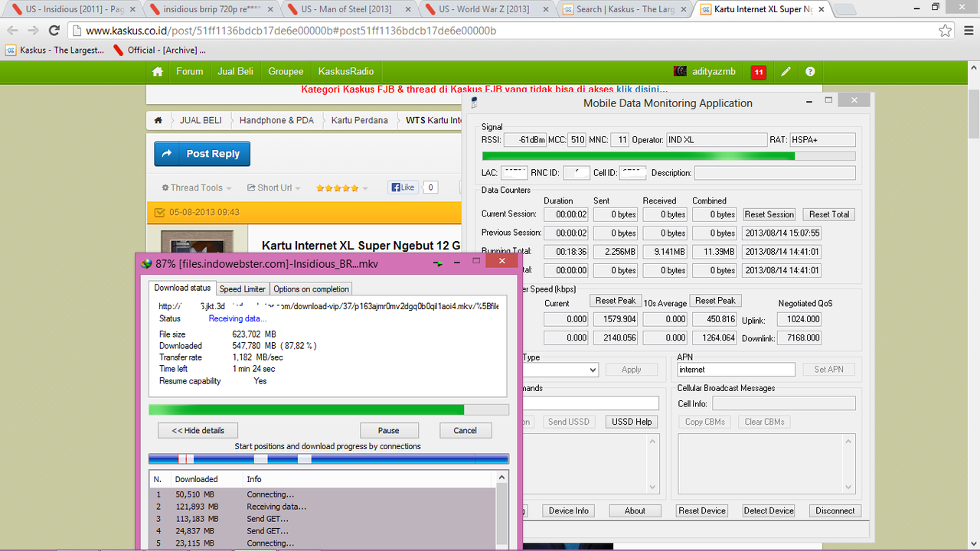The width and height of the screenshot is (980, 551).
Task: Open the red notification counter badge
Action: coord(759,72)
